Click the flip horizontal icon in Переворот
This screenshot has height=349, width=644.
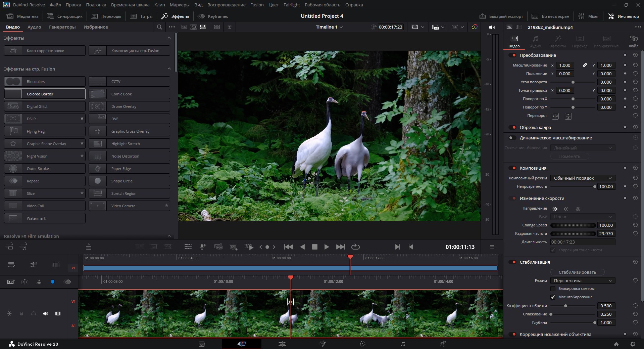point(555,116)
